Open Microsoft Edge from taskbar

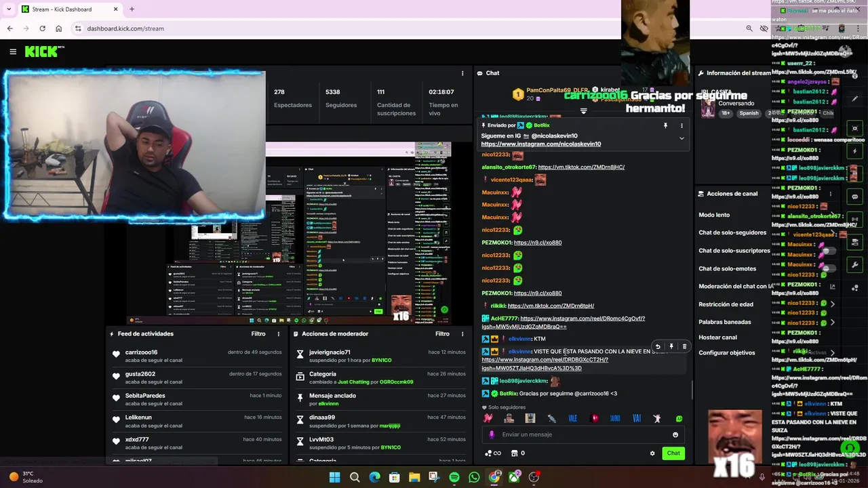374,477
